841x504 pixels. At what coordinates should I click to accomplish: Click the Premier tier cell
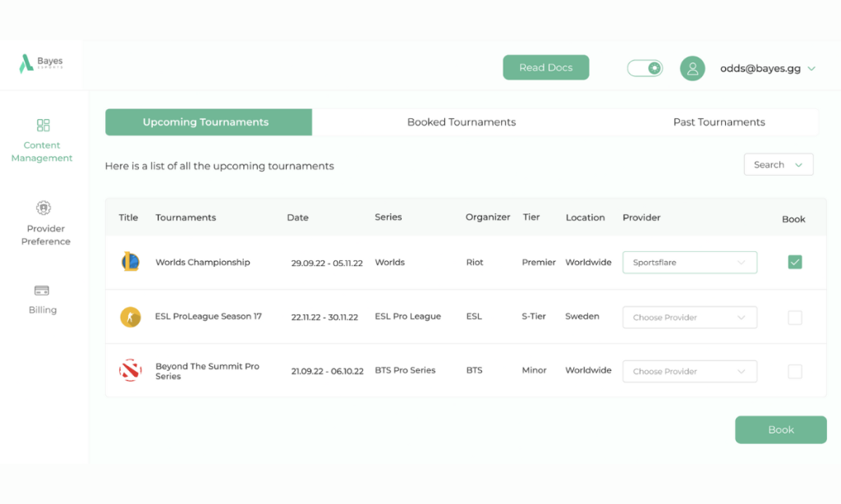tap(539, 262)
